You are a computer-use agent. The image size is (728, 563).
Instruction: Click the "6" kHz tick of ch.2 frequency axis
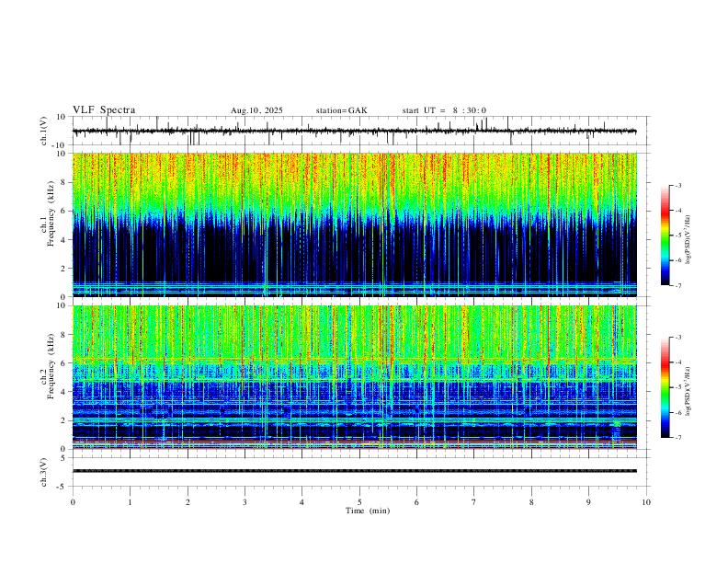coord(63,363)
